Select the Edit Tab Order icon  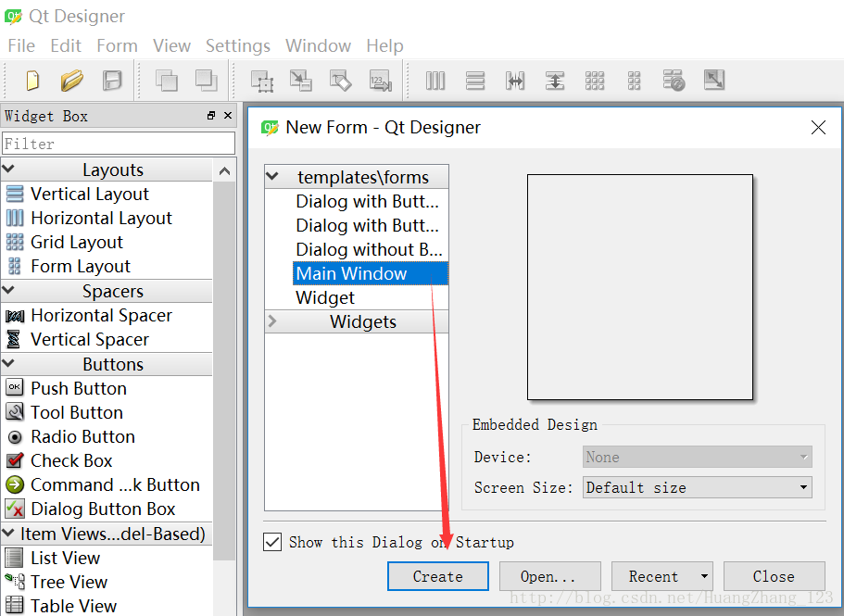(380, 81)
